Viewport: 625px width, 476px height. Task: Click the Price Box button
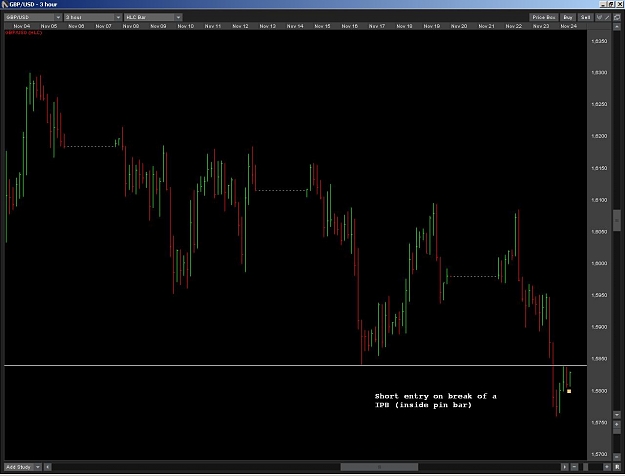(x=544, y=17)
